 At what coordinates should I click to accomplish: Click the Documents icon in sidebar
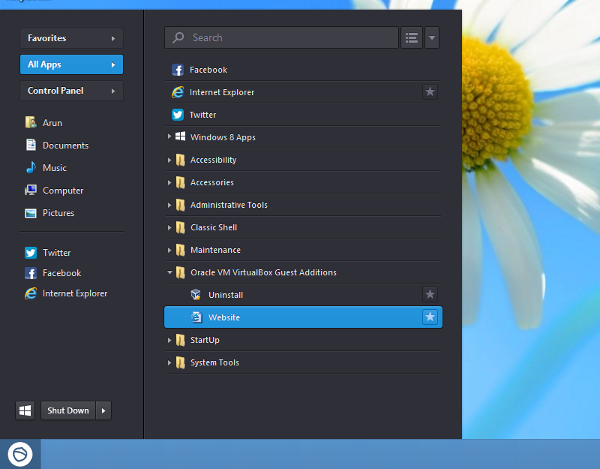[31, 145]
